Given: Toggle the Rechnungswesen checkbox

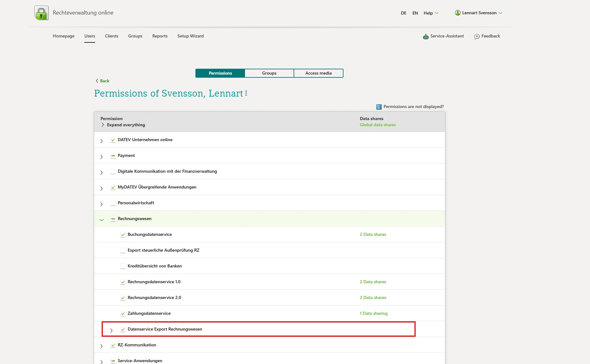Looking at the screenshot, I should click(113, 219).
